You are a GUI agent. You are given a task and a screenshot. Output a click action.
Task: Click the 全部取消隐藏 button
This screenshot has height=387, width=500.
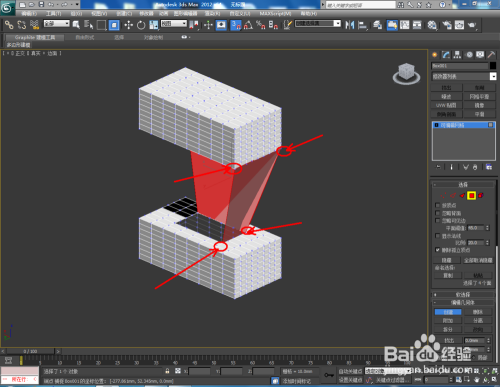478,260
